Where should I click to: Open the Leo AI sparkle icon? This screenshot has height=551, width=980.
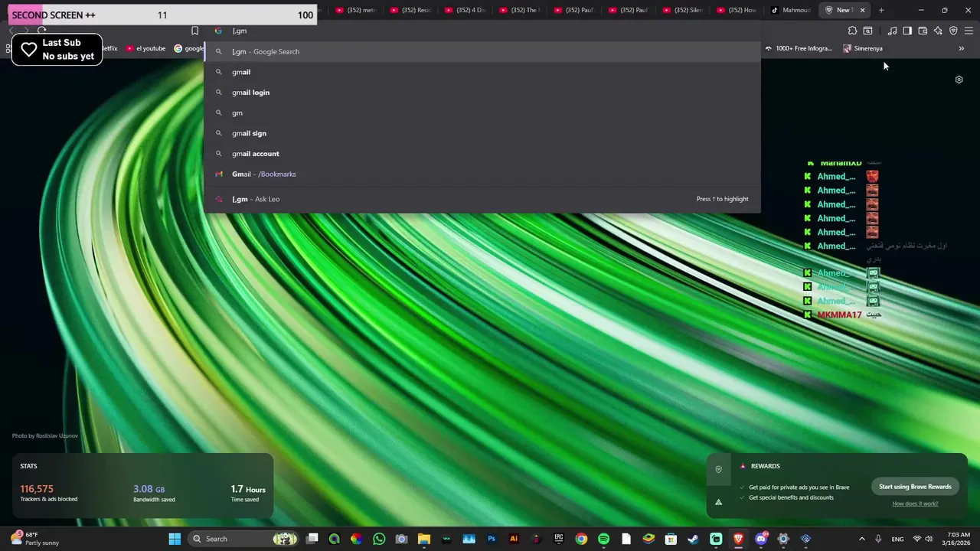tap(938, 31)
